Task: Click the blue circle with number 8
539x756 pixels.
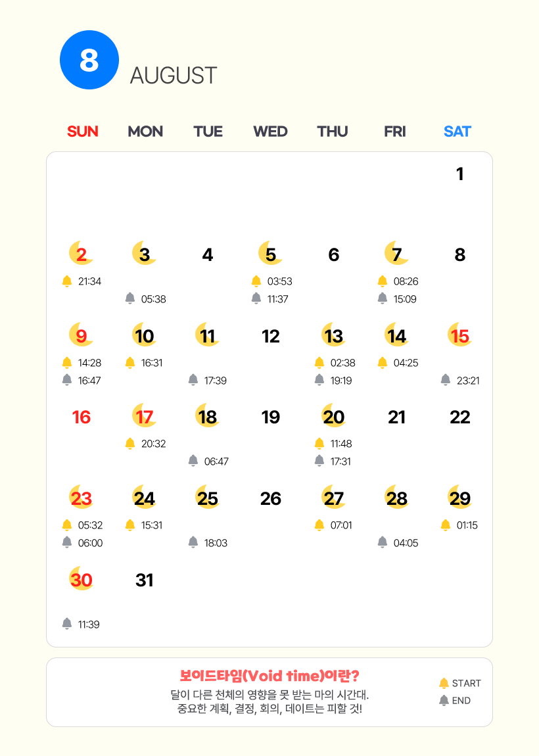Action: 89,60
